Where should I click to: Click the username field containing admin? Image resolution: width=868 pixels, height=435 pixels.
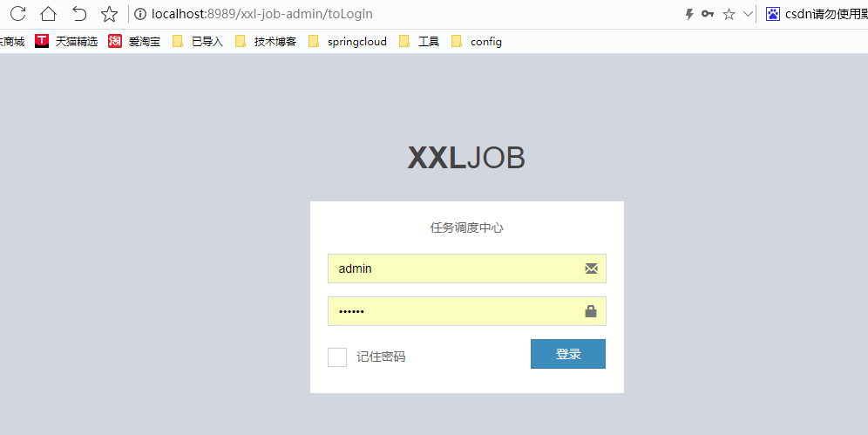[466, 268]
